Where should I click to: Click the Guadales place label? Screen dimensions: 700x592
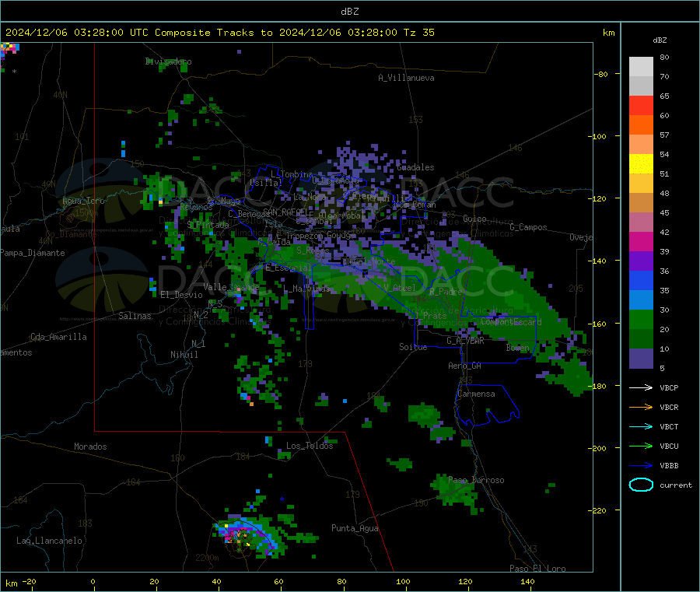click(415, 167)
